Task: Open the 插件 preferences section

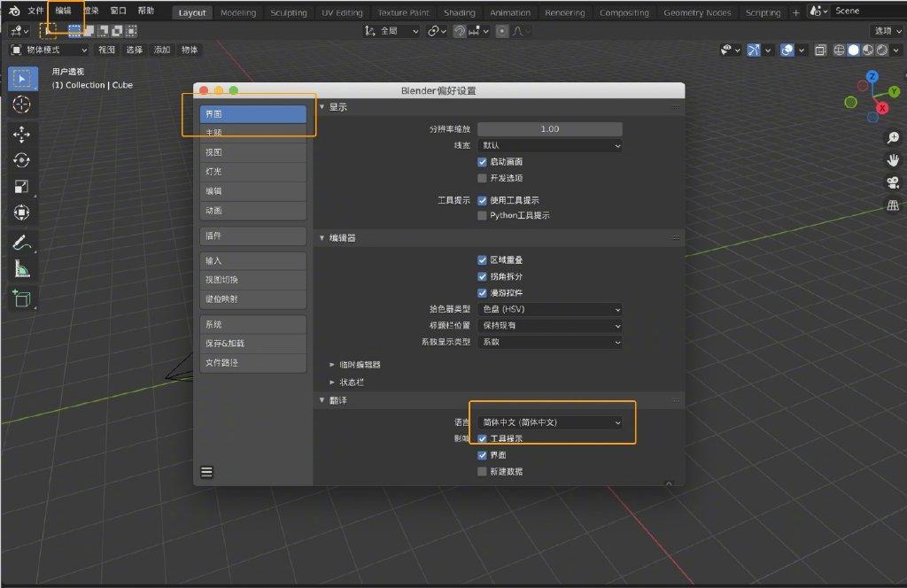Action: click(252, 236)
